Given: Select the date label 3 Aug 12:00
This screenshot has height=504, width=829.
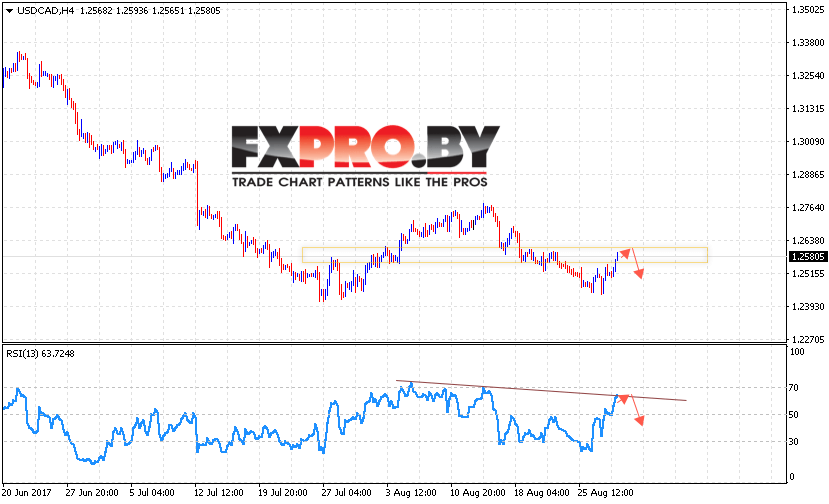Looking at the screenshot, I should [x=411, y=492].
